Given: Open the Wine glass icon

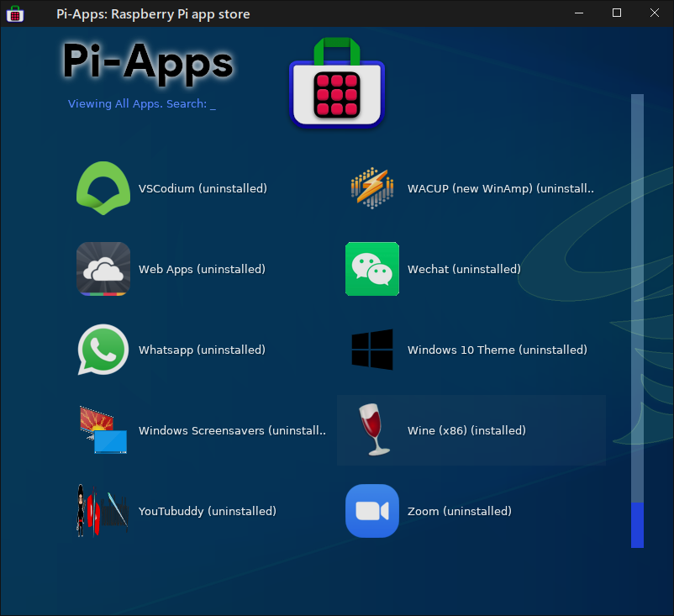Looking at the screenshot, I should pyautogui.click(x=374, y=430).
